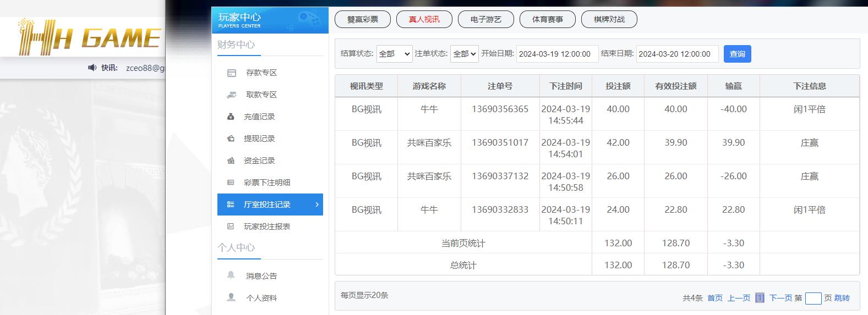Click the blue 查询 search button
This screenshot has height=315, width=868.
click(x=737, y=54)
